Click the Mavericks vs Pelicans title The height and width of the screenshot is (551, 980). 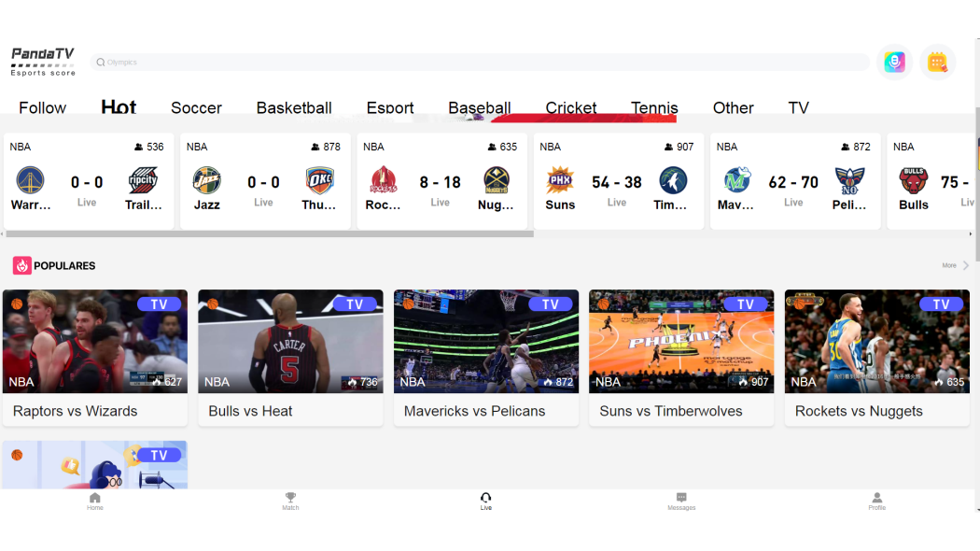[474, 411]
